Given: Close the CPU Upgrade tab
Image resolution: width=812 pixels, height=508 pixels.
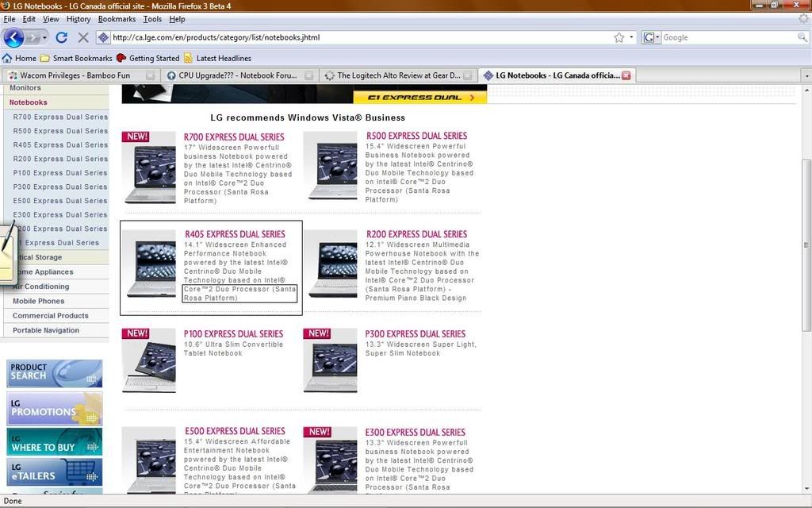Looking at the screenshot, I should 308,75.
